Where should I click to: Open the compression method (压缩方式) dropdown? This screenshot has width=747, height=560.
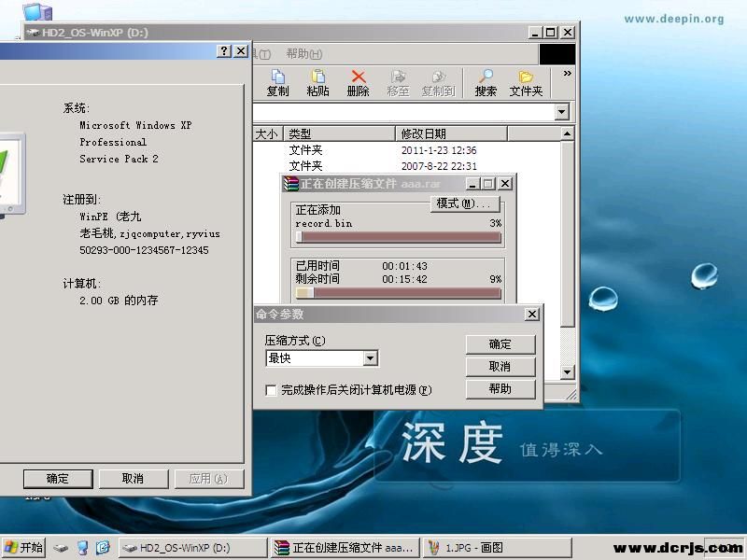(x=370, y=358)
